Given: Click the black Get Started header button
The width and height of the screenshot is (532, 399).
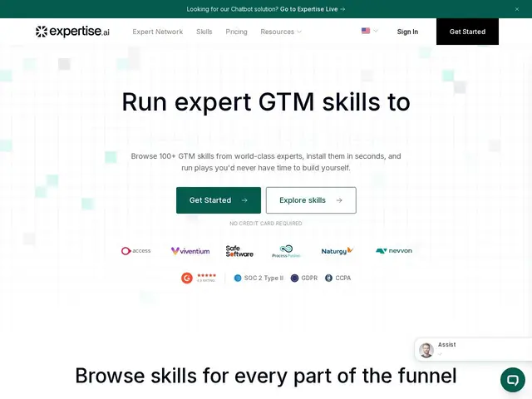Looking at the screenshot, I should click(467, 32).
